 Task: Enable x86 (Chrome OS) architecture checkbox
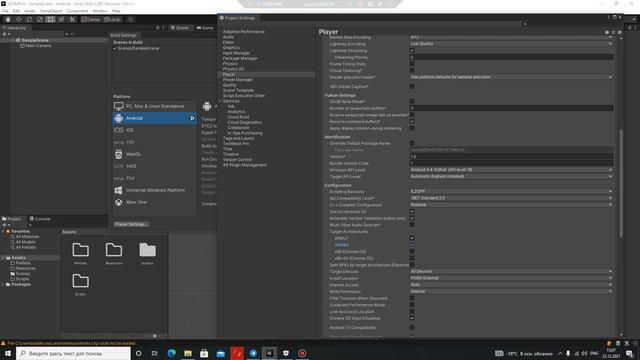pyautogui.click(x=412, y=251)
